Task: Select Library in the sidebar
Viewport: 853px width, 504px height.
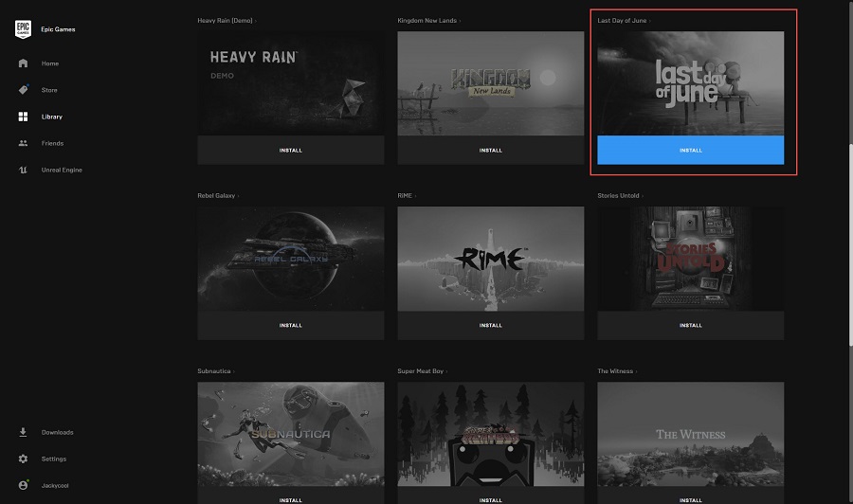Action: tap(52, 117)
